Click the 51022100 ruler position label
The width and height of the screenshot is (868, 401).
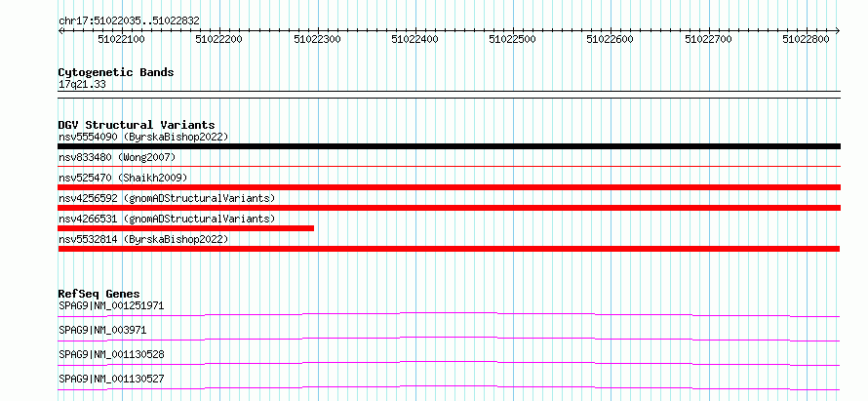click(121, 39)
